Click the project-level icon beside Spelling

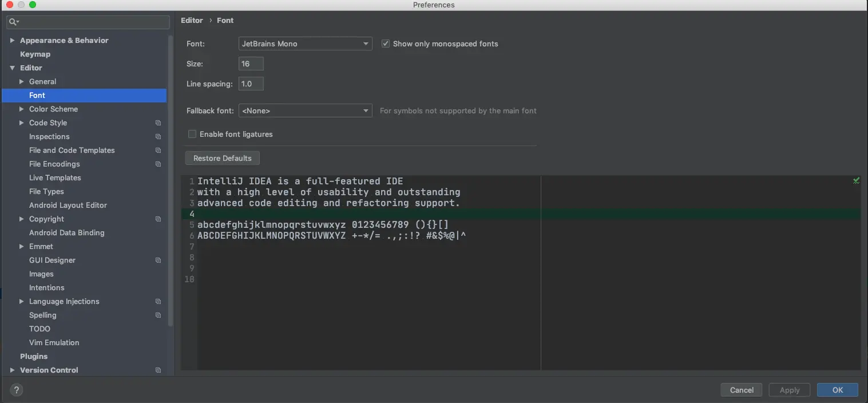point(158,315)
